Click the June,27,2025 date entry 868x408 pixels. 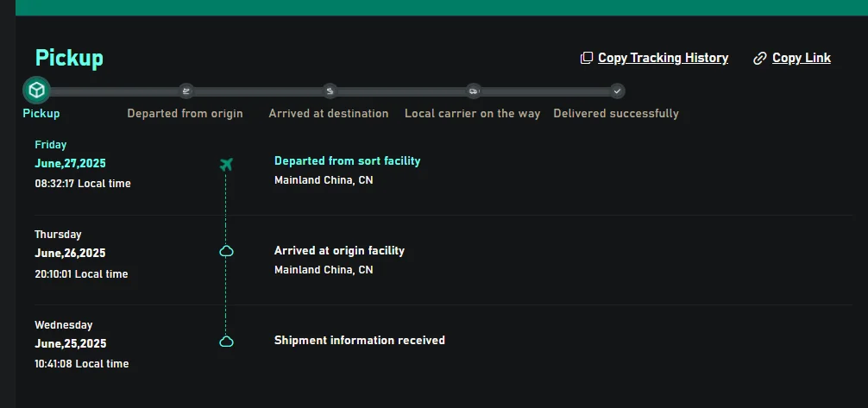(x=70, y=163)
